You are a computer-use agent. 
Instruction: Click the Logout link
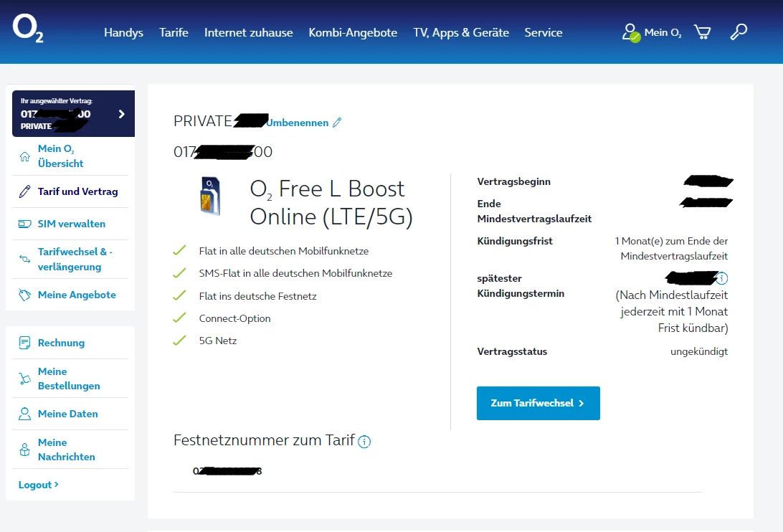click(x=39, y=485)
